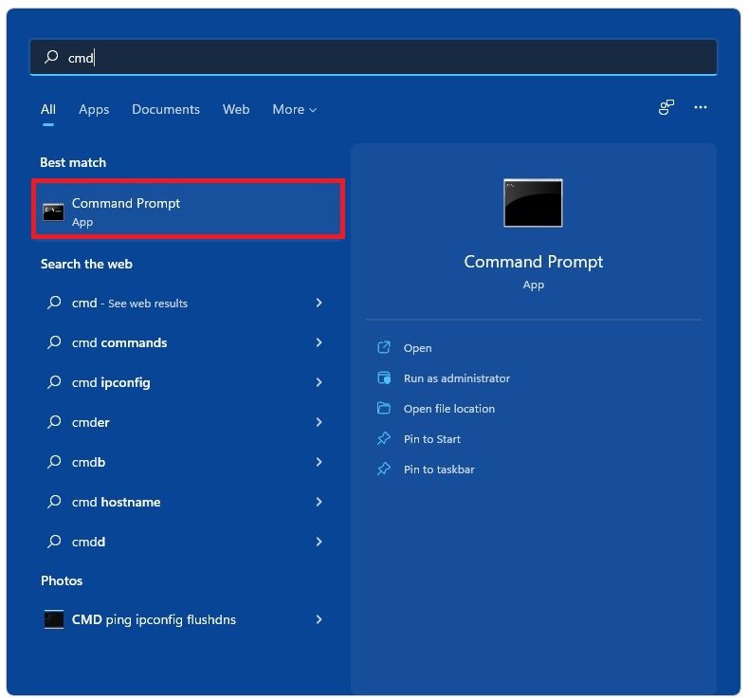This screenshot has height=700, width=748.
Task: Select the cmdb search suggestion
Action: [88, 462]
